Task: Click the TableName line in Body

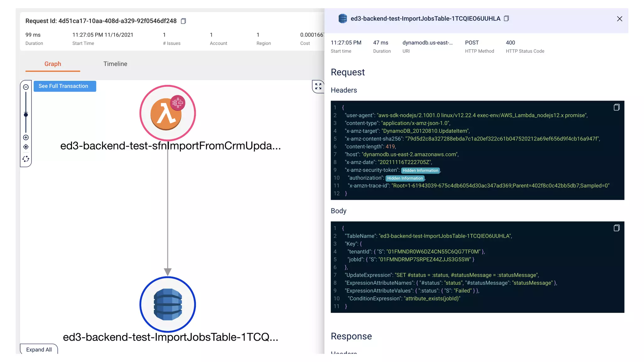Action: coord(428,236)
